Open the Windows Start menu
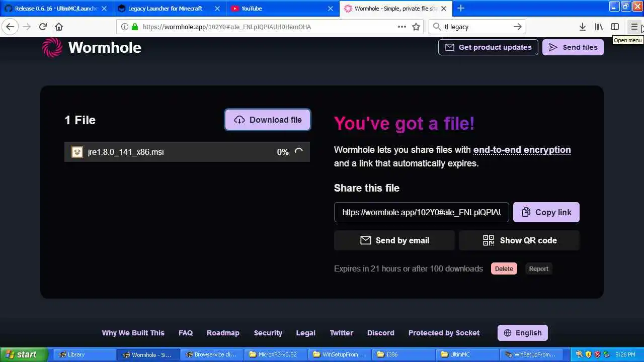Image resolution: width=644 pixels, height=362 pixels. point(24,354)
